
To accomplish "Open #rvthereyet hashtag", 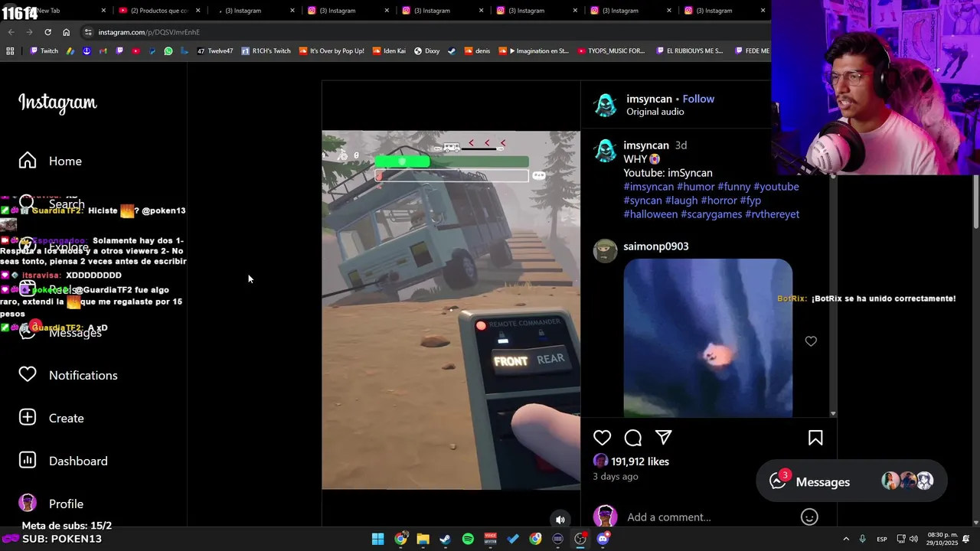I will pos(772,214).
